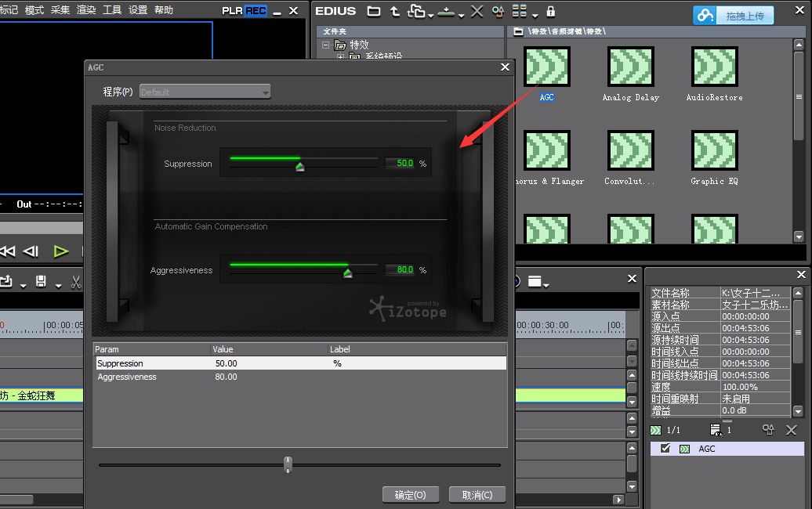Click the folder link icon in EDIUS toolbar
812x509 pixels.
[416, 11]
